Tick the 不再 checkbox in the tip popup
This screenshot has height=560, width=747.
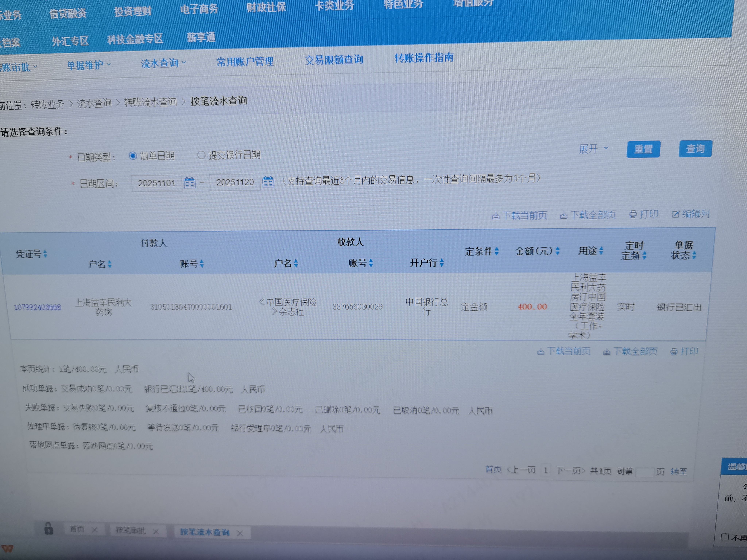[724, 537]
